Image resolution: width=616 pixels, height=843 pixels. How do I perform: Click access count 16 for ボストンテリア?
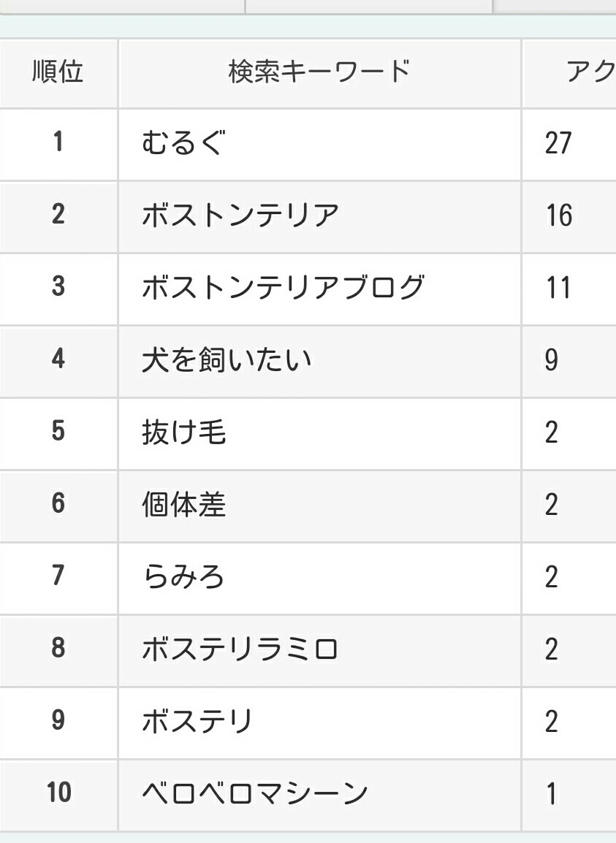[559, 215]
